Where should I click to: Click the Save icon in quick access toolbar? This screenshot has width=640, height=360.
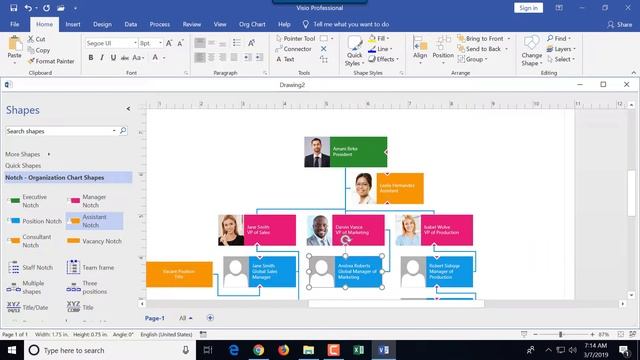click(13, 8)
